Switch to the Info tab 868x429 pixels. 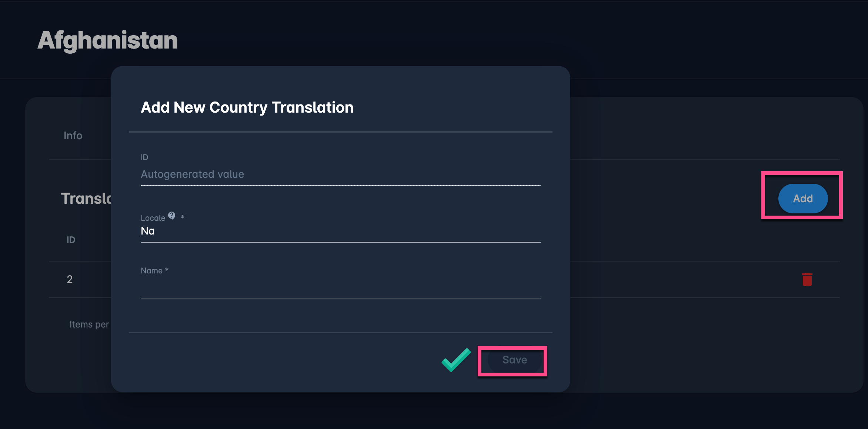[x=73, y=136]
